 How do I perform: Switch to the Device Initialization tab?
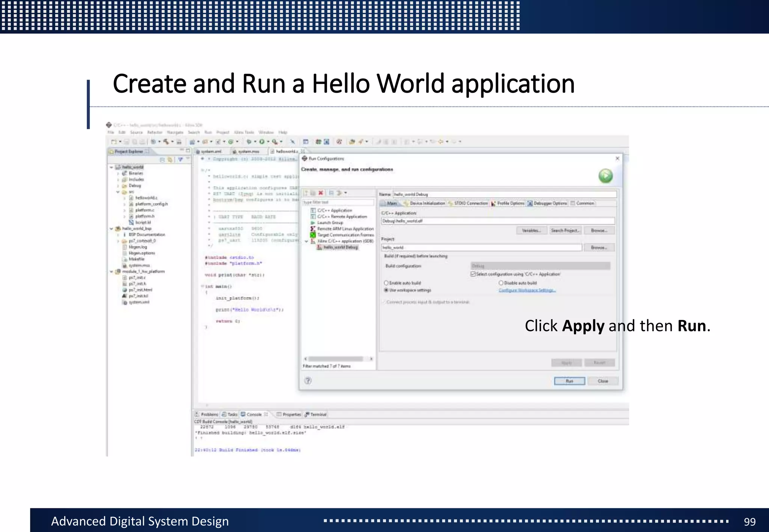click(x=424, y=203)
